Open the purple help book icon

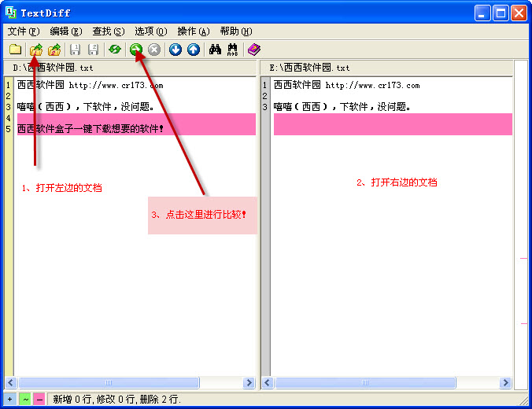click(x=254, y=50)
